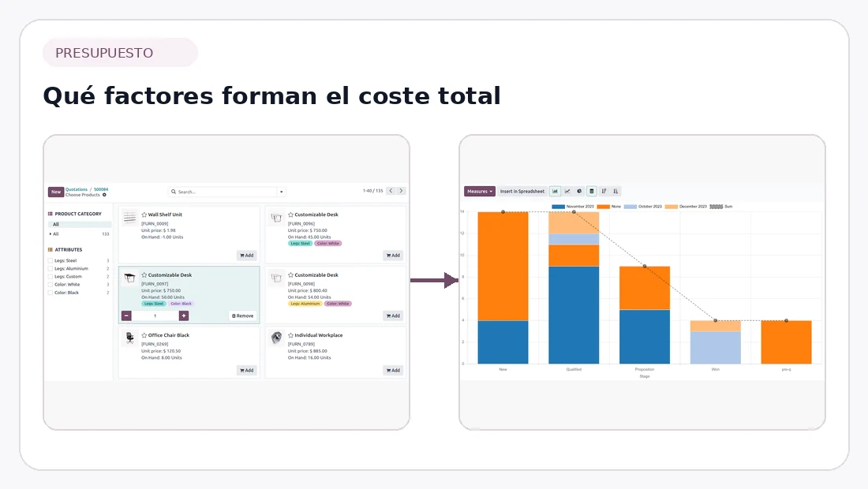The image size is (868, 489).
Task: Click the light blue segment of the Won bar
Action: pyautogui.click(x=715, y=347)
